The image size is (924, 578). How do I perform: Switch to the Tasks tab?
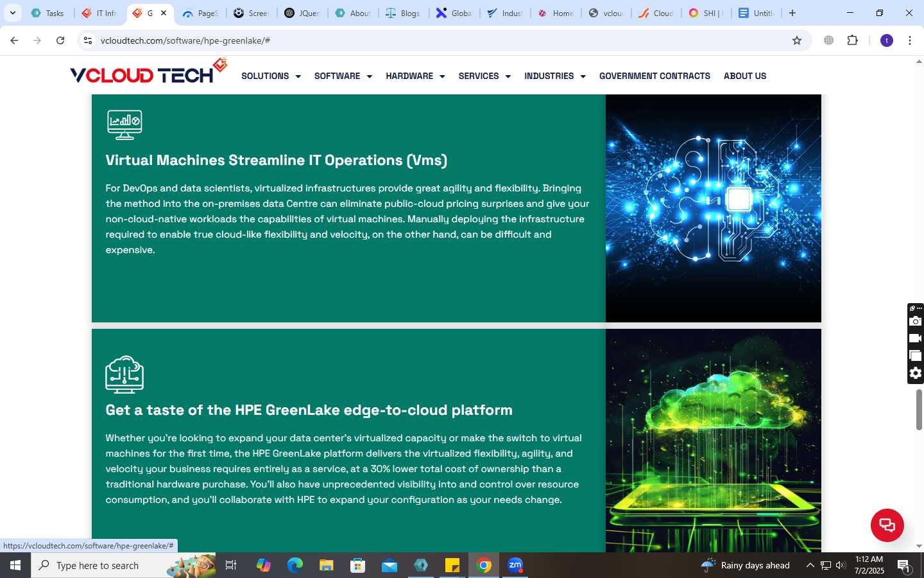[x=49, y=13]
